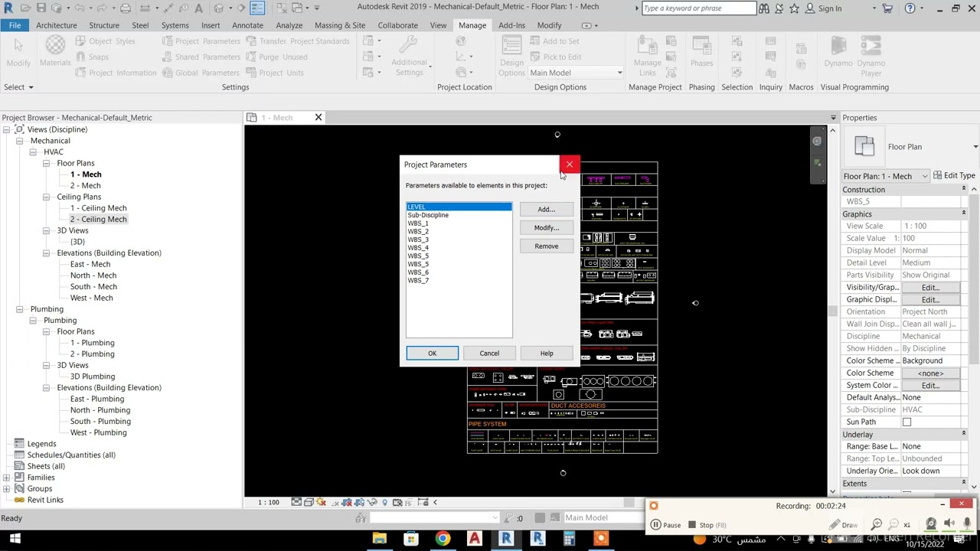The image size is (980, 551).
Task: Select 2 - Mech floor plan in browser
Action: pos(86,185)
